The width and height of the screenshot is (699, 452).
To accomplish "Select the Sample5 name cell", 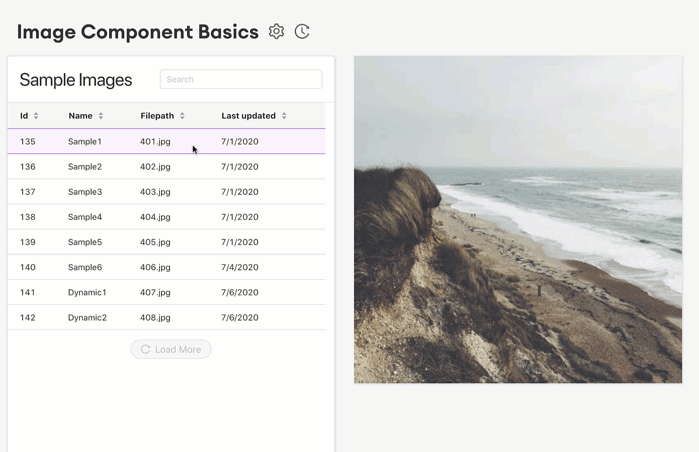I will click(85, 242).
